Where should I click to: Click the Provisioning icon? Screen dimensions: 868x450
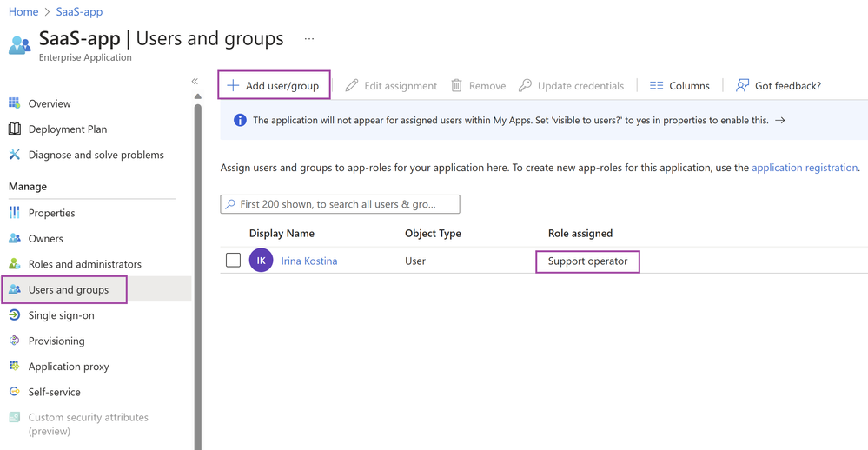point(15,341)
